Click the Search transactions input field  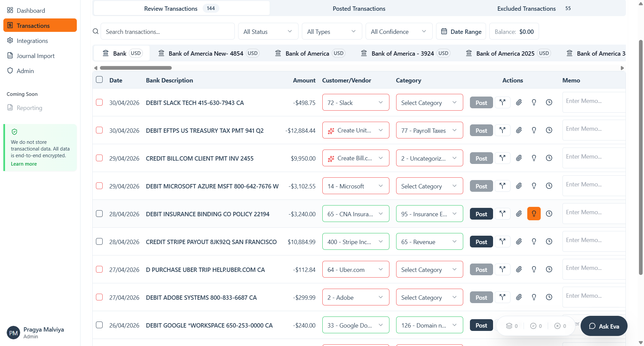(167, 32)
